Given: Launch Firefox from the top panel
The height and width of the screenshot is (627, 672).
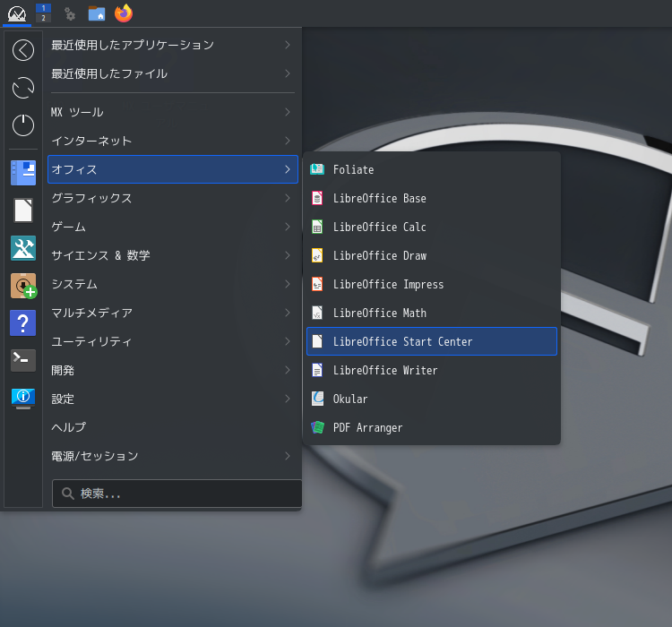Looking at the screenshot, I should coord(124,13).
